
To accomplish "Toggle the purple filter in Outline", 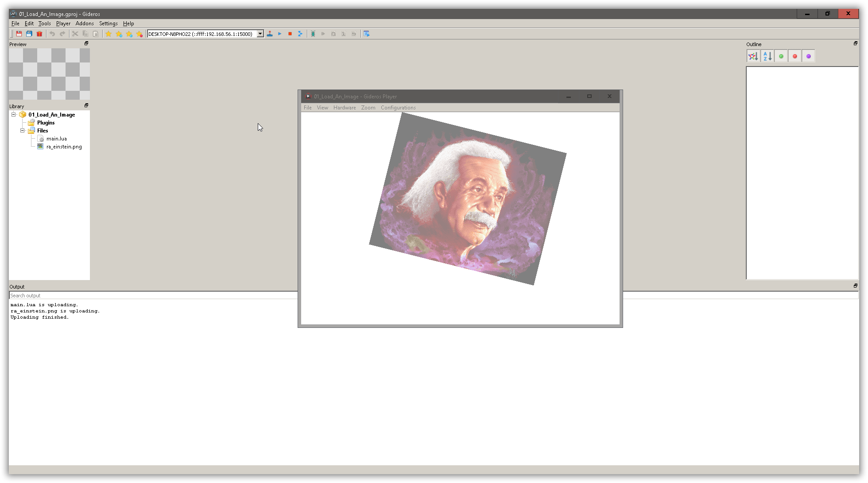I will (809, 56).
